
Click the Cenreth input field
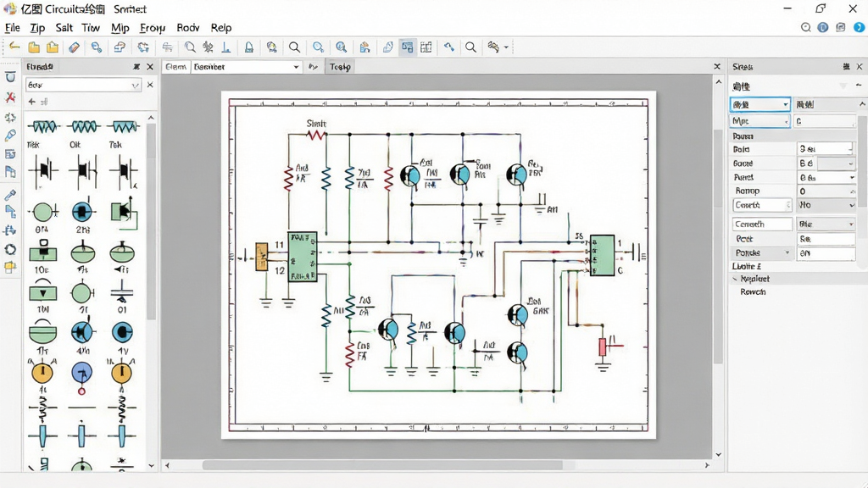point(762,224)
